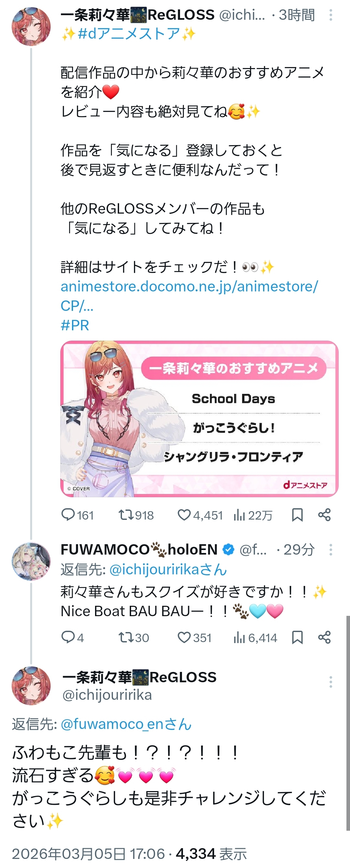Open three-dot menu on bottom 一条莉々華 reply
The width and height of the screenshot is (350, 868).
(x=331, y=682)
